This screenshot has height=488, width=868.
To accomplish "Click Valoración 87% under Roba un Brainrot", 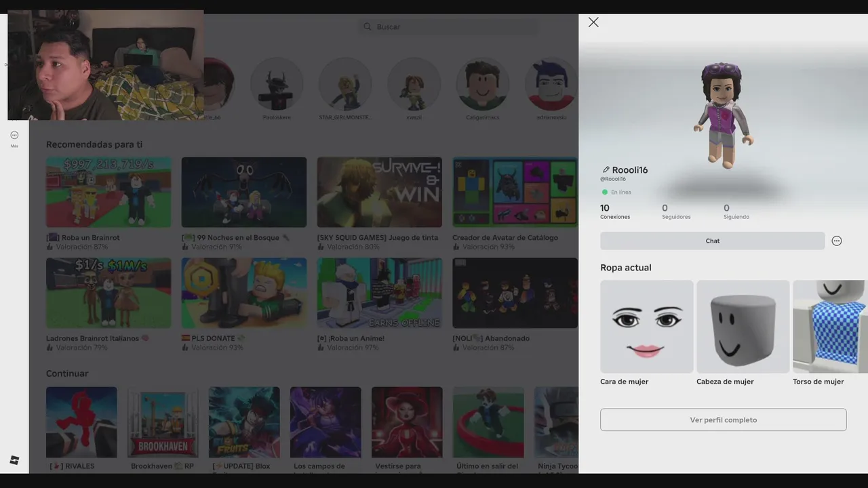I will (x=81, y=247).
